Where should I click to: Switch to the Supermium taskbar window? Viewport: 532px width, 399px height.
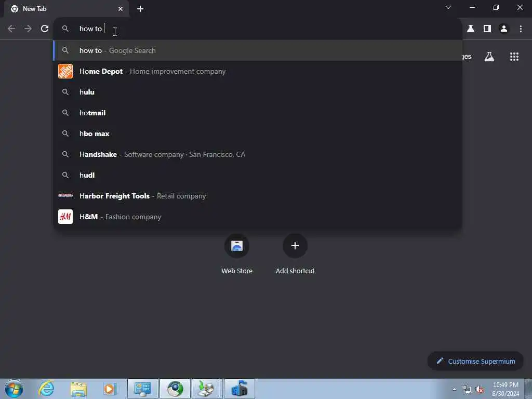[175, 389]
